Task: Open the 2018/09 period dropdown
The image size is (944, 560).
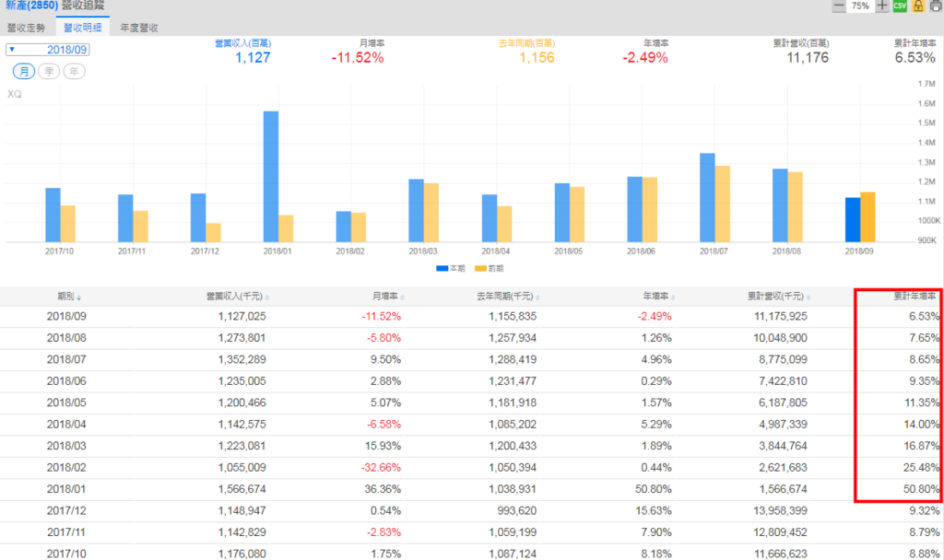Action: click(48, 50)
